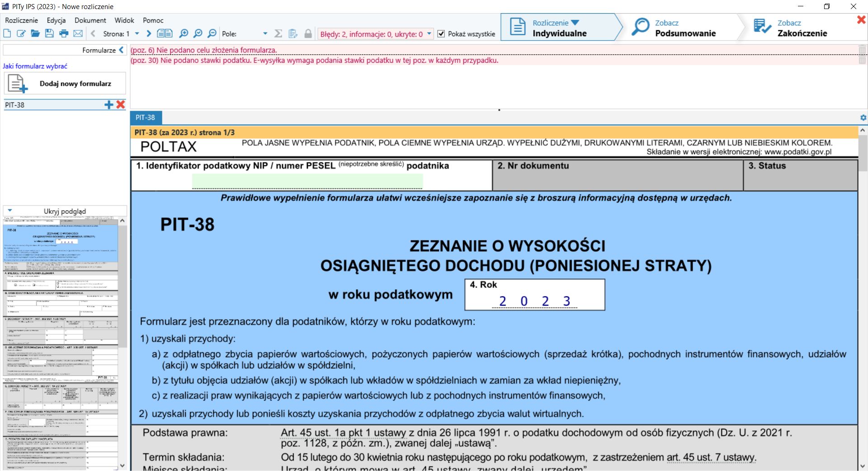Print the PIT-38 form
The image size is (868, 471).
coord(64,33)
